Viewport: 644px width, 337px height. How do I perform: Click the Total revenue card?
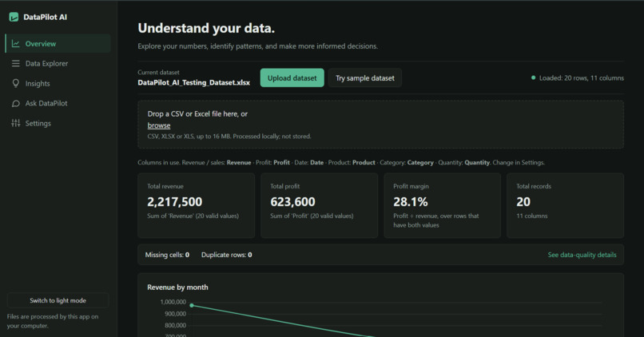[x=197, y=205]
